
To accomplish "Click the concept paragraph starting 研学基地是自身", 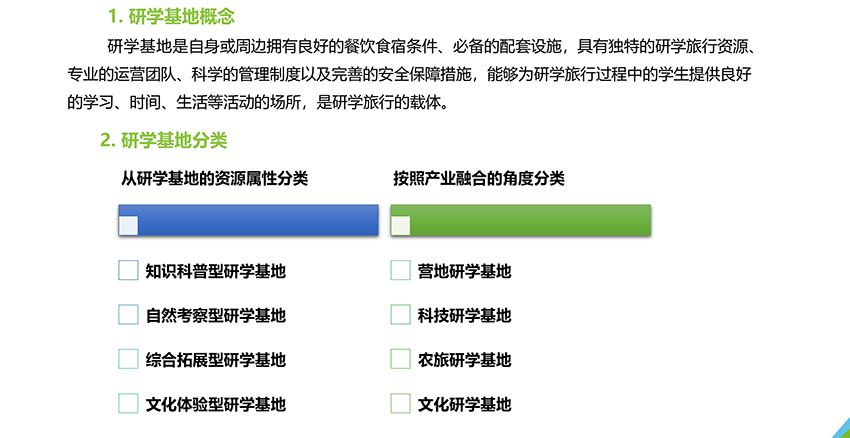I will tap(411, 74).
